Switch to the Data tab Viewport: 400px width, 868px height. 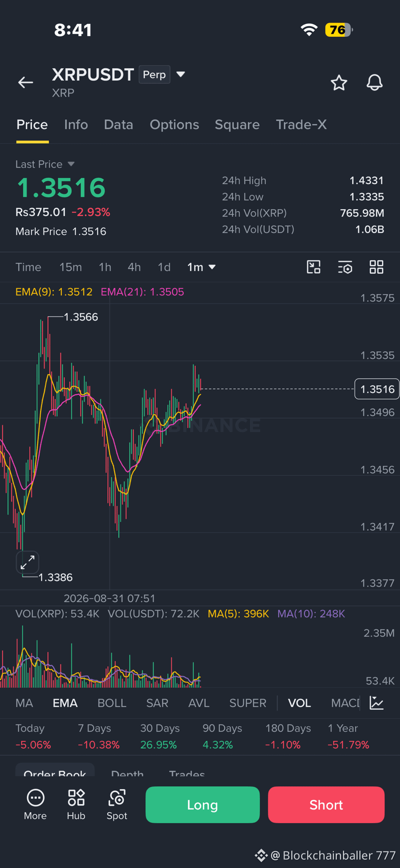point(118,125)
